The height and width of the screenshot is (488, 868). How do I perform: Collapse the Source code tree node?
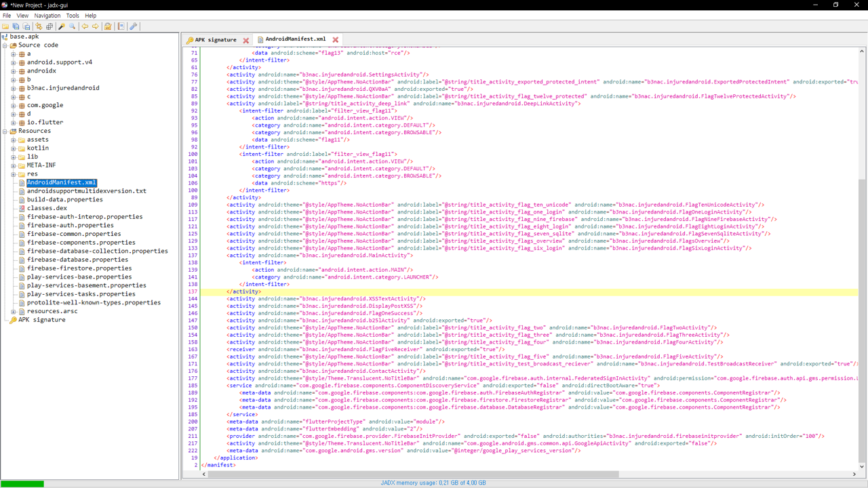(x=5, y=45)
